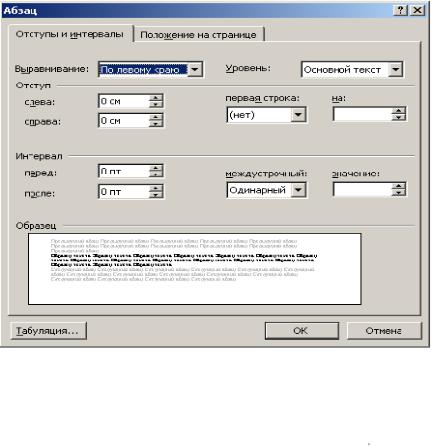Increase the справа indent value
The width and height of the screenshot is (432, 446).
pos(156,117)
